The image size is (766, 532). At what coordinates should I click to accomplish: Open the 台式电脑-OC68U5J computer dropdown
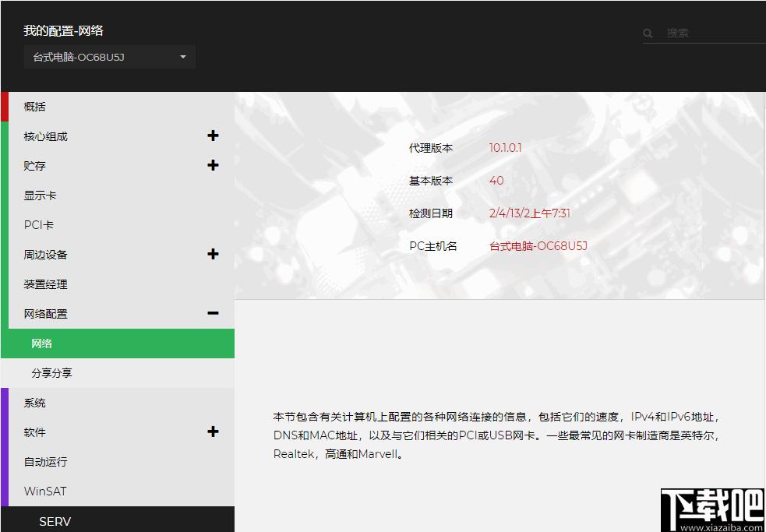click(x=109, y=57)
